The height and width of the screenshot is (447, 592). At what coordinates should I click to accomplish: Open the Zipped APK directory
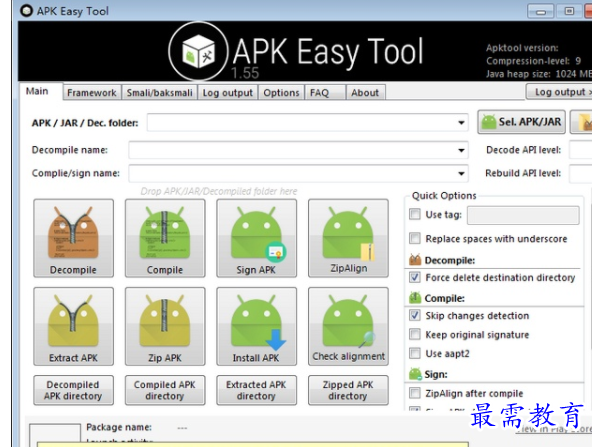point(348,390)
